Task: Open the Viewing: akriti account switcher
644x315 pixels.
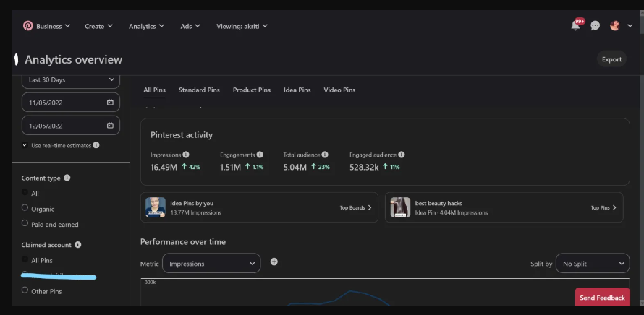Action: pos(242,26)
